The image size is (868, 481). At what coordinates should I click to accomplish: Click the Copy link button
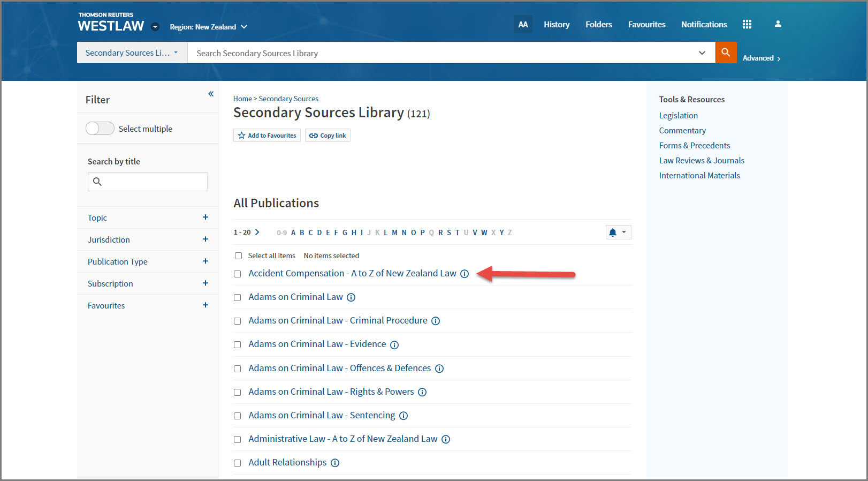click(x=328, y=136)
